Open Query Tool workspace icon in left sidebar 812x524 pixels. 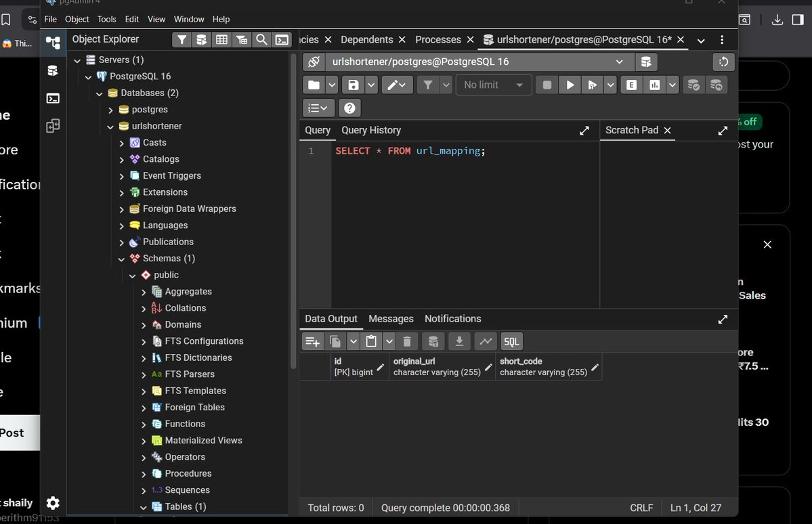[53, 70]
